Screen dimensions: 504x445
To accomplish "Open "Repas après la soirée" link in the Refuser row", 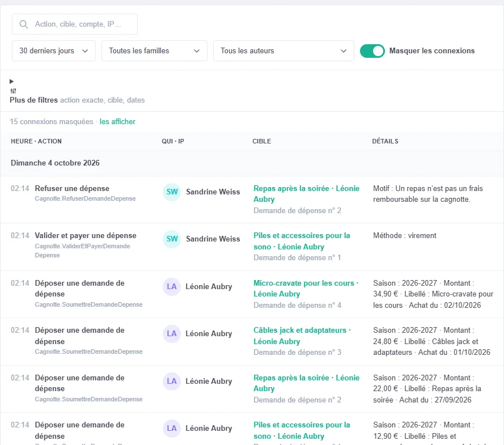I will (x=306, y=194).
